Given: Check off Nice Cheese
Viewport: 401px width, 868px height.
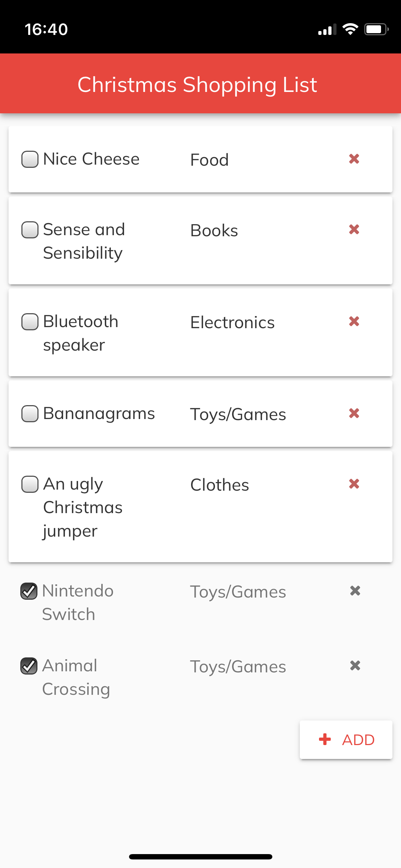Looking at the screenshot, I should (x=30, y=159).
